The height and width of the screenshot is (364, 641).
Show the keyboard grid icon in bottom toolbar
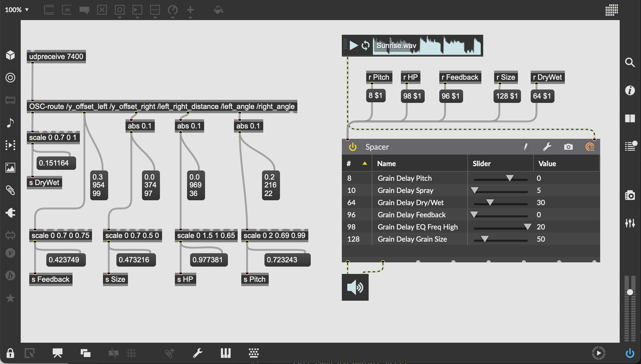coord(254,353)
